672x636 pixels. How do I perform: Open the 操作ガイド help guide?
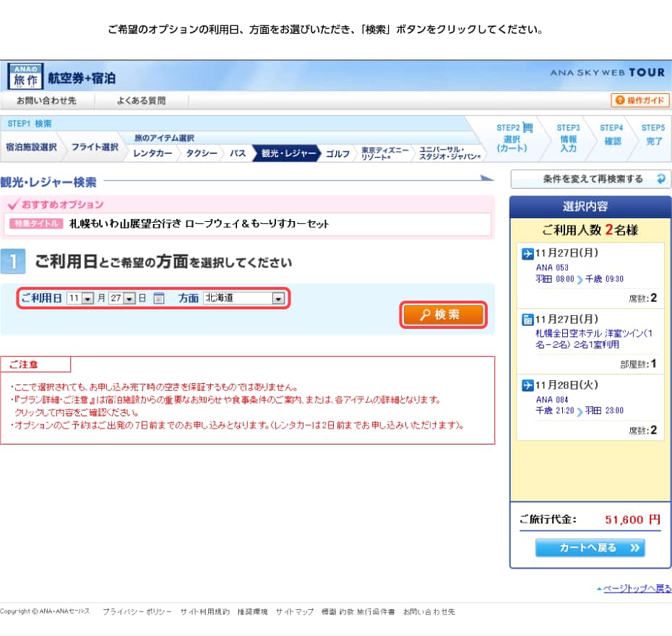[x=640, y=100]
